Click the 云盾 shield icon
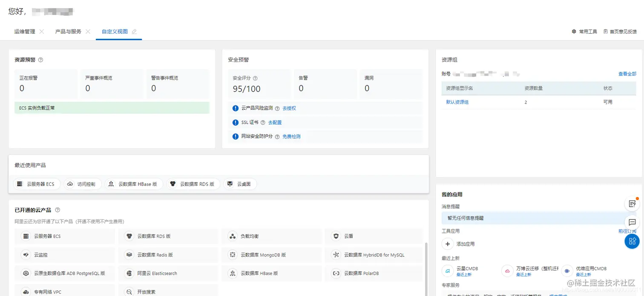 [335, 236]
